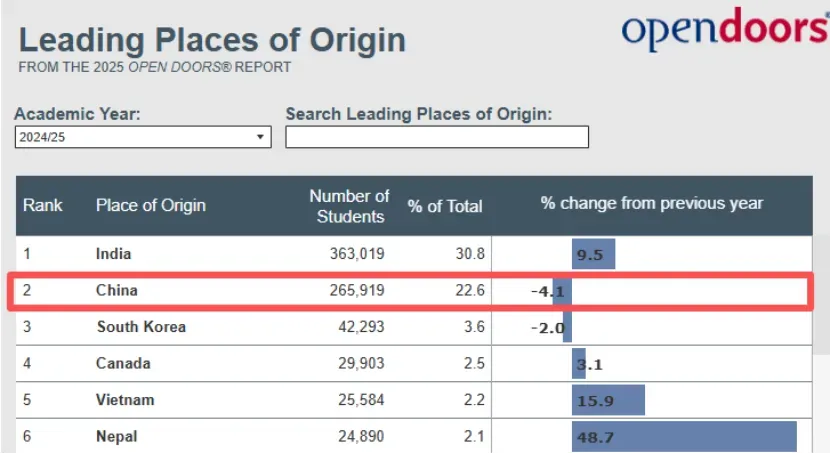830x454 pixels.
Task: Click the Academic Year dropdown arrow
Action: point(260,137)
